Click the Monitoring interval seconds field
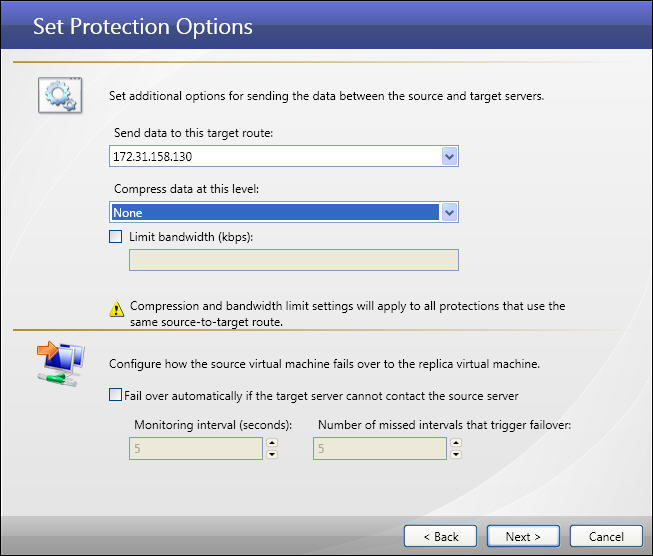Image resolution: width=653 pixels, height=556 pixels. pyautogui.click(x=196, y=450)
